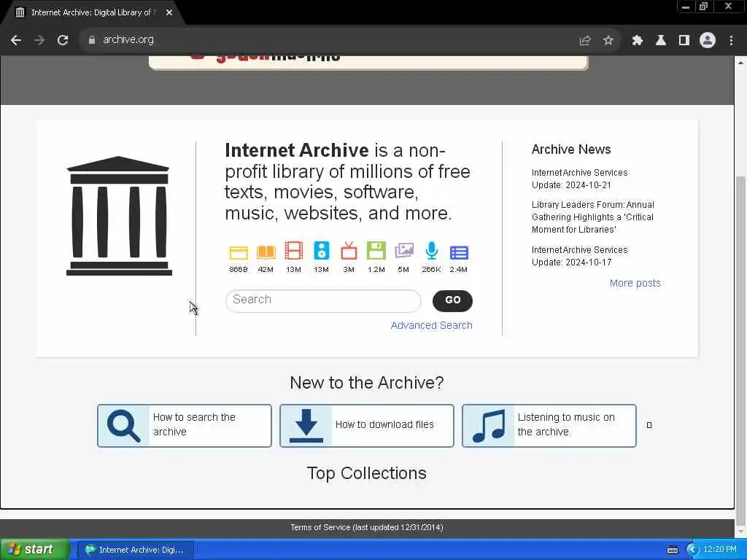This screenshot has width=747, height=560.
Task: Bookmark this page with the star icon
Action: click(608, 41)
